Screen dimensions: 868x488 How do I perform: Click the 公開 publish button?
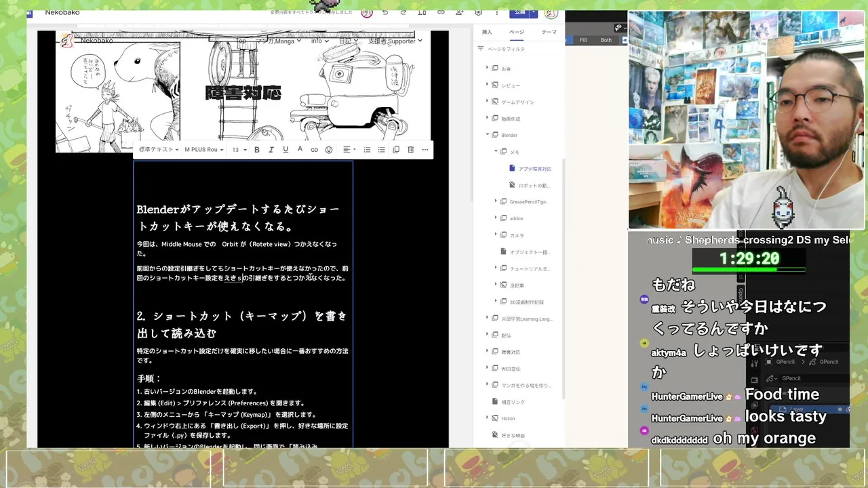click(x=520, y=13)
